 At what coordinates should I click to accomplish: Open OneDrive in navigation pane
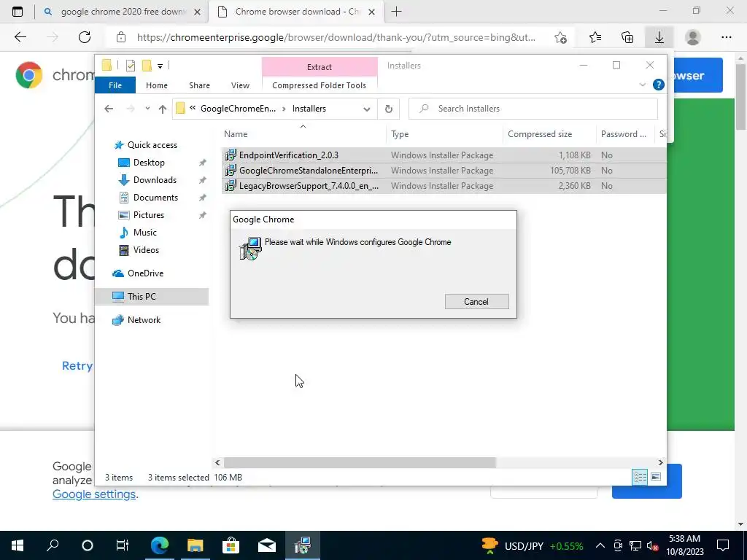(145, 273)
